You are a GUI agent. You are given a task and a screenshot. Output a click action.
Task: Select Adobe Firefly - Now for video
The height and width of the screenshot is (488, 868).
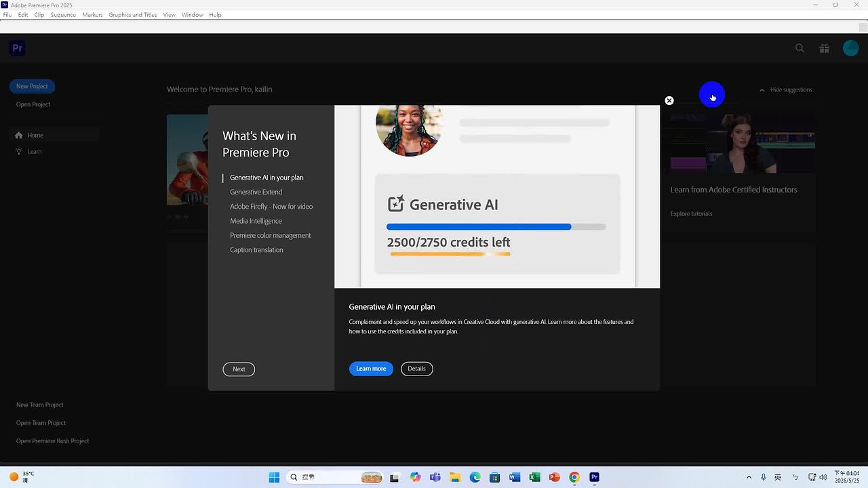(271, 207)
